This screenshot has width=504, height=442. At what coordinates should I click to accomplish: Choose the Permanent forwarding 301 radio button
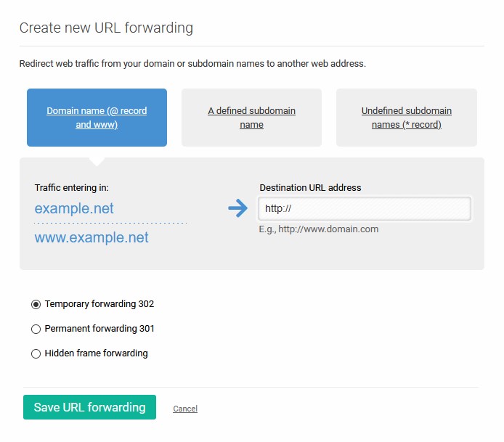36,329
